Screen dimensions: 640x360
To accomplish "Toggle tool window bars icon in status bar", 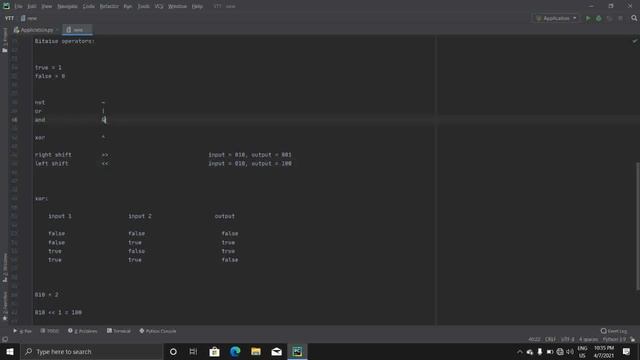I will click(x=5, y=339).
